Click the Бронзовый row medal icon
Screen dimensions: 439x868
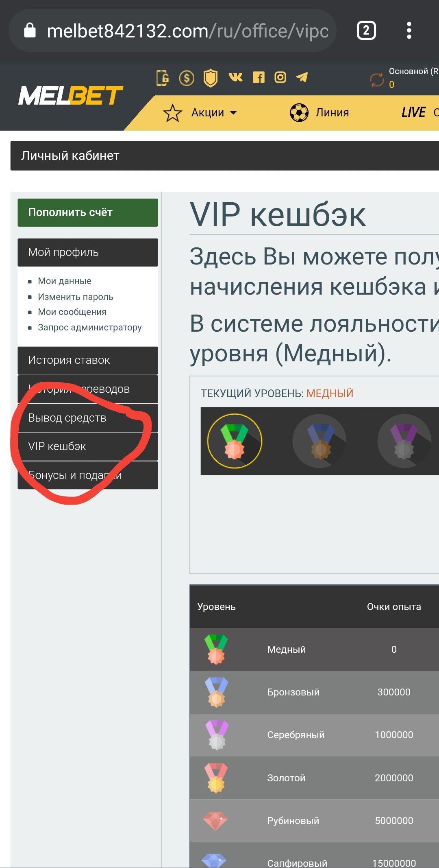(x=216, y=692)
